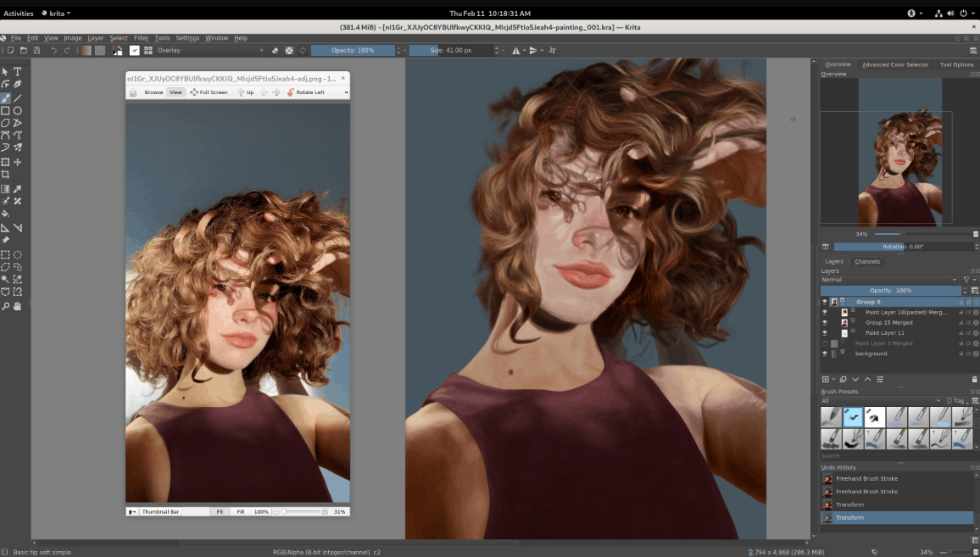Toggle eraser mode in top toolbar
980x557 pixels.
[x=275, y=51]
